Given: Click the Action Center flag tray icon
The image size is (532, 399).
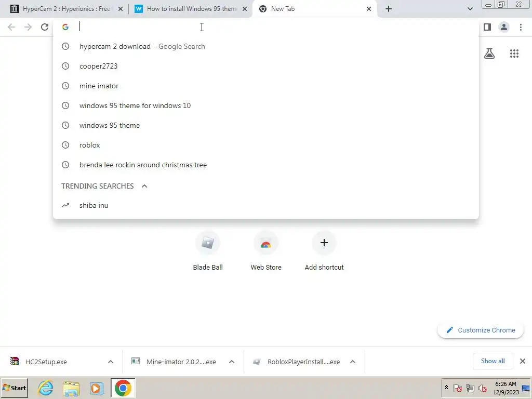Looking at the screenshot, I should [x=457, y=388].
